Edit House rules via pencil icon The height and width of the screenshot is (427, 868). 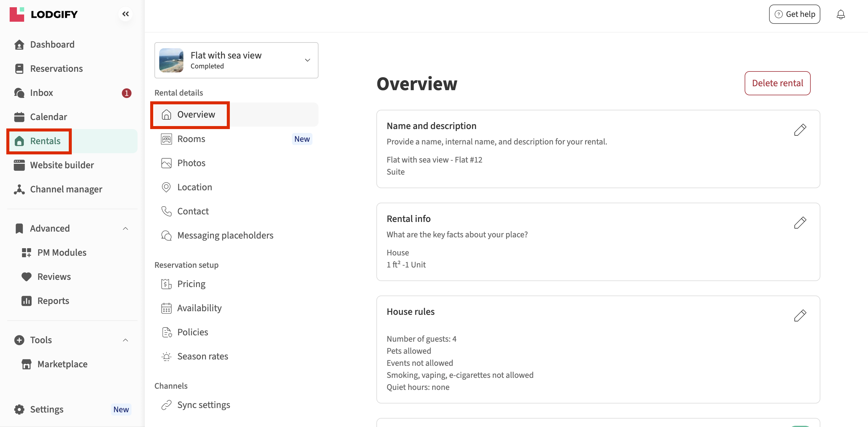(800, 315)
